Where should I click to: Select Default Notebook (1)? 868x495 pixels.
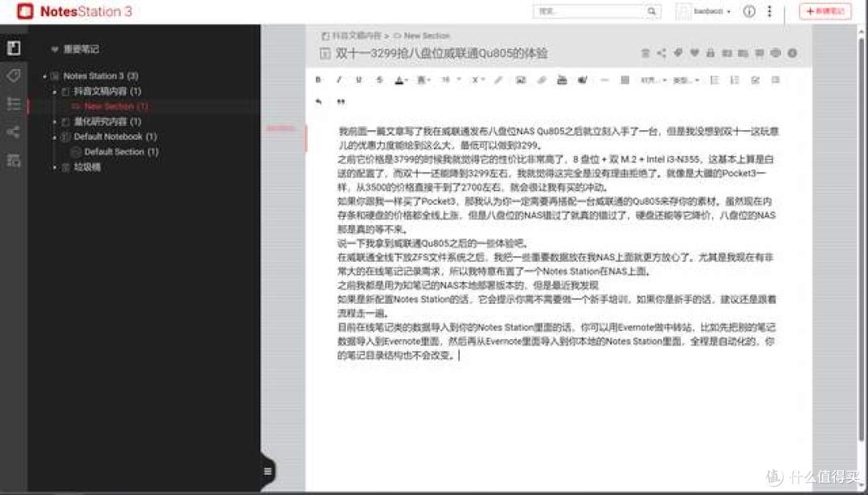[x=115, y=137]
